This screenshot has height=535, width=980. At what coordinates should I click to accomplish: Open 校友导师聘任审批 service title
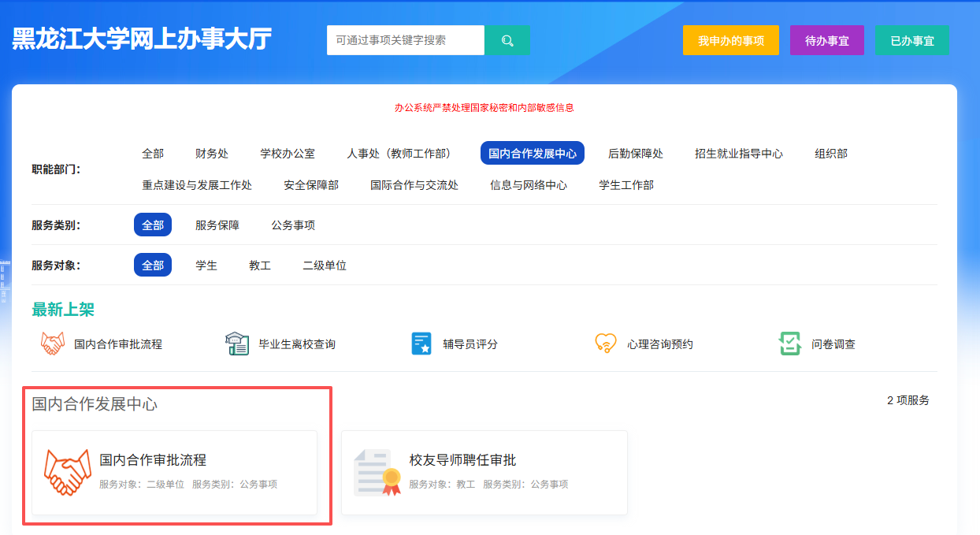(462, 460)
